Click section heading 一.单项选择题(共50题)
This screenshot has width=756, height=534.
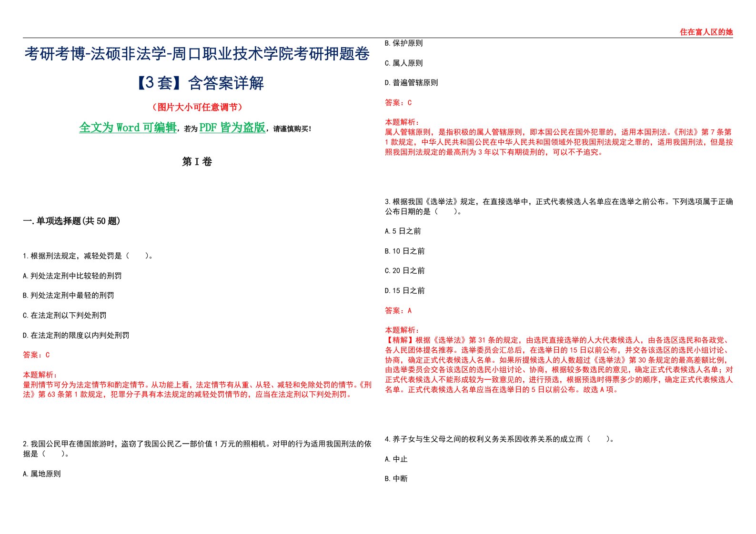click(71, 221)
